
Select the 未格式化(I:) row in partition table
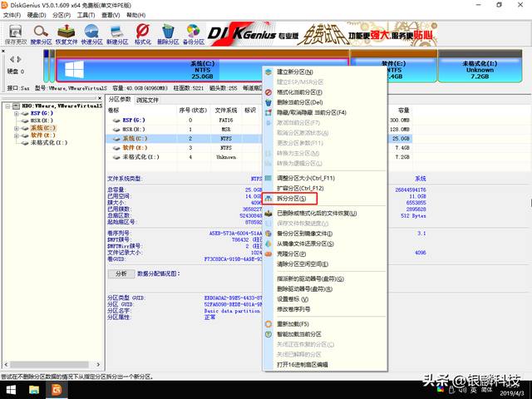coord(259,157)
